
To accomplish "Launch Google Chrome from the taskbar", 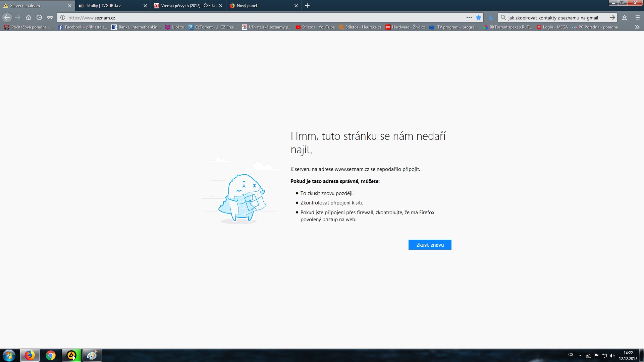I will pyautogui.click(x=51, y=355).
